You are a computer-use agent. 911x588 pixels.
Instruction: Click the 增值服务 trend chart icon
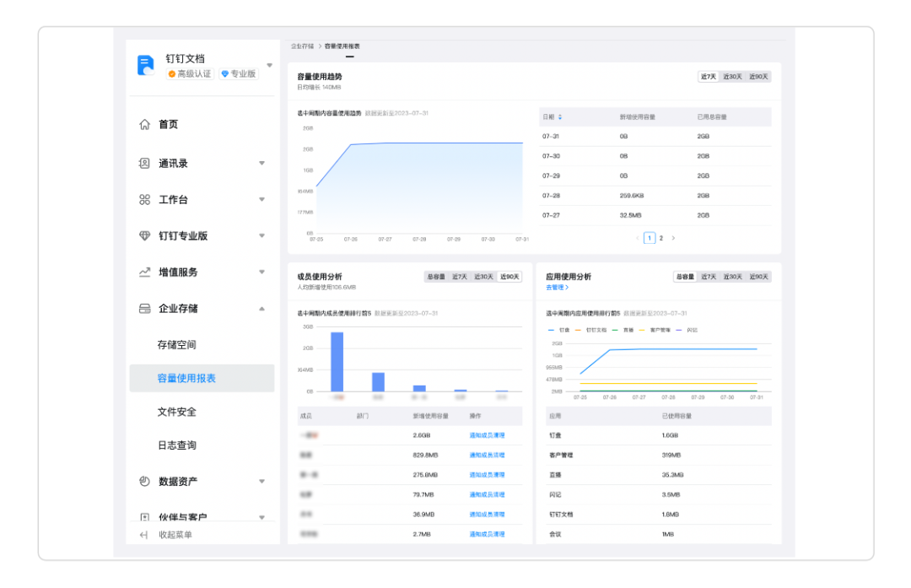tap(144, 272)
